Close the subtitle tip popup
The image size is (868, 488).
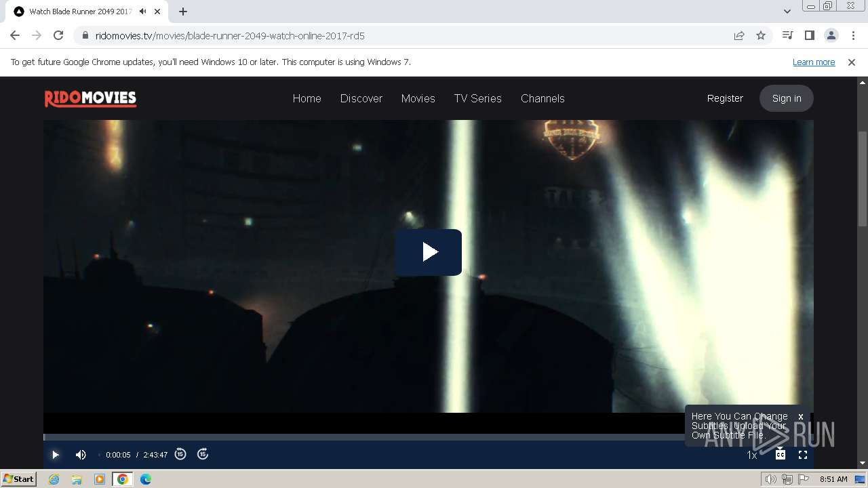[801, 417]
